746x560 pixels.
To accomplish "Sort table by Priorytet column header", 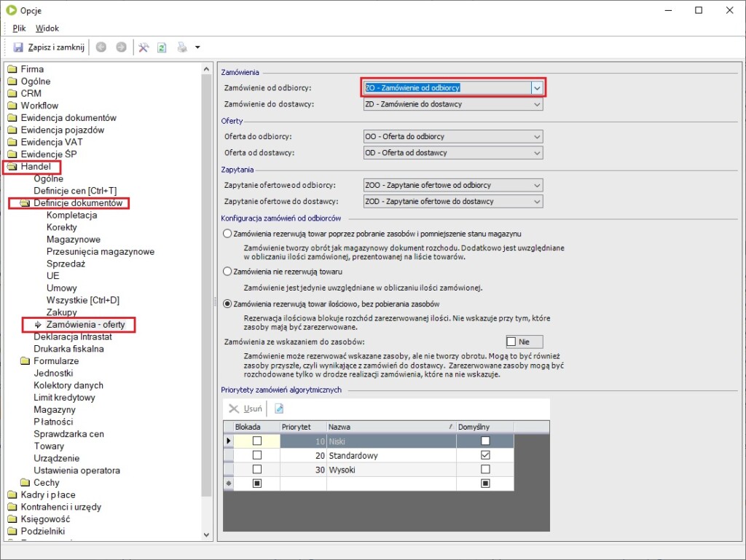I will [303, 427].
